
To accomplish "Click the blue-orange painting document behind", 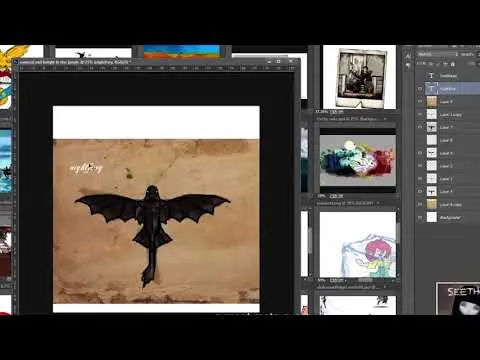I will (x=182, y=51).
